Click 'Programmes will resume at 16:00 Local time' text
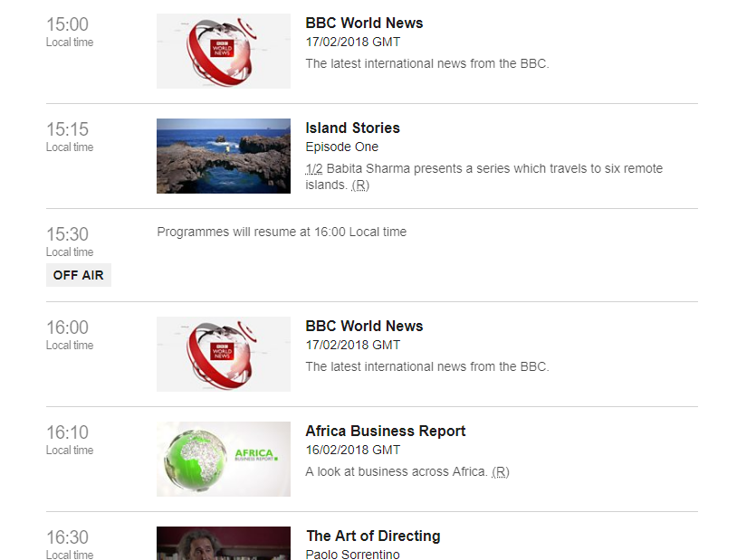The width and height of the screenshot is (756, 560). pos(282,232)
